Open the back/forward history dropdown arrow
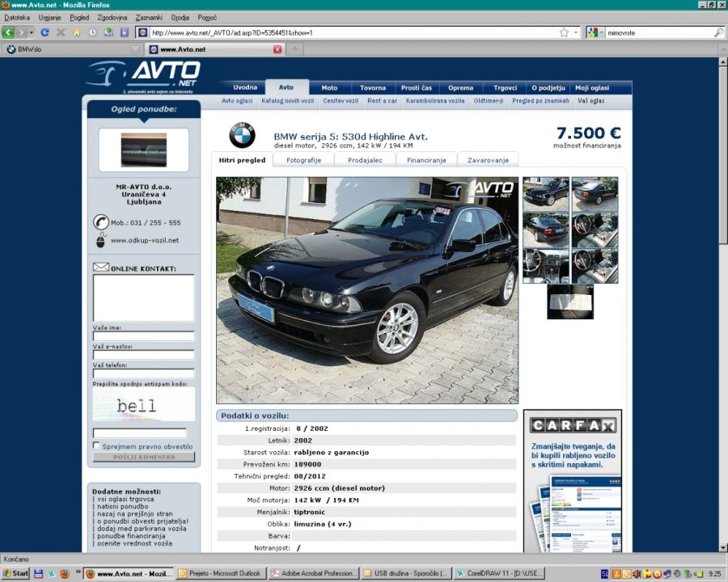 point(31,32)
